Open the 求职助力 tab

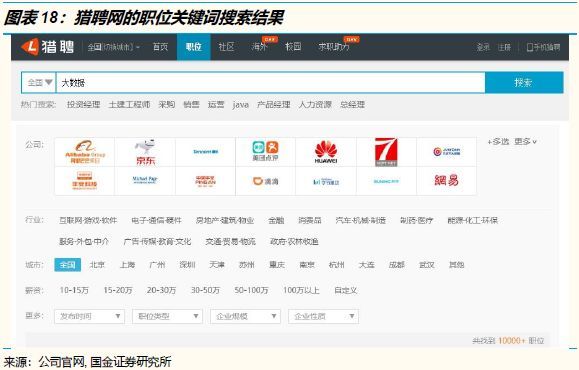click(x=333, y=47)
